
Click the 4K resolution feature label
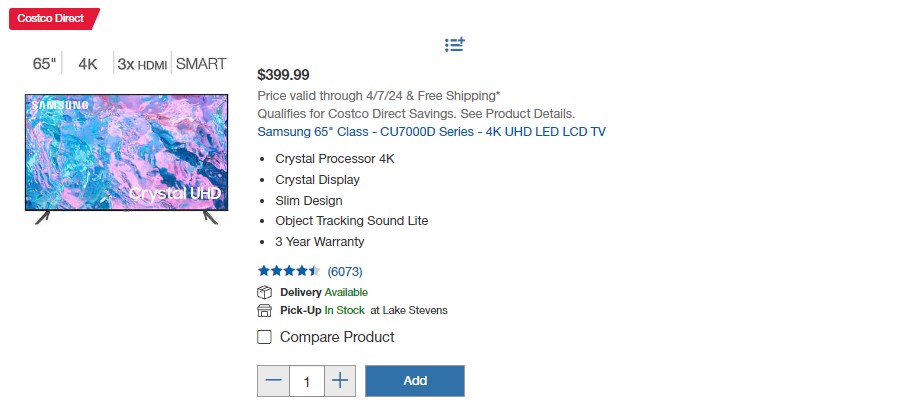(x=88, y=64)
